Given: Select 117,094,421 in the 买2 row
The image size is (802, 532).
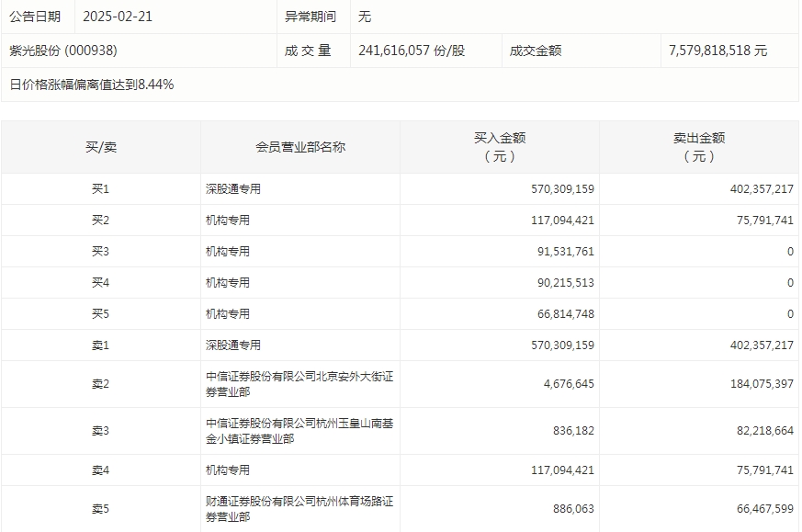Looking at the screenshot, I should (x=562, y=220).
